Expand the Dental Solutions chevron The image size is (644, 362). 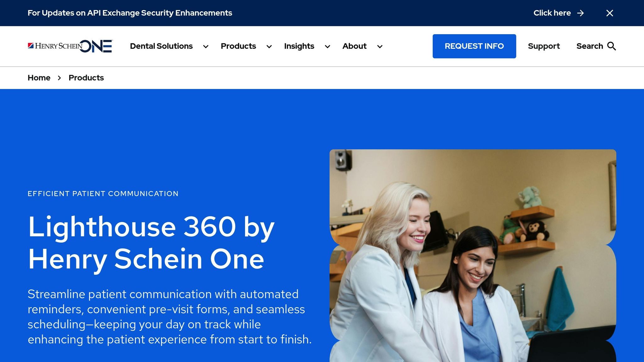pyautogui.click(x=206, y=47)
